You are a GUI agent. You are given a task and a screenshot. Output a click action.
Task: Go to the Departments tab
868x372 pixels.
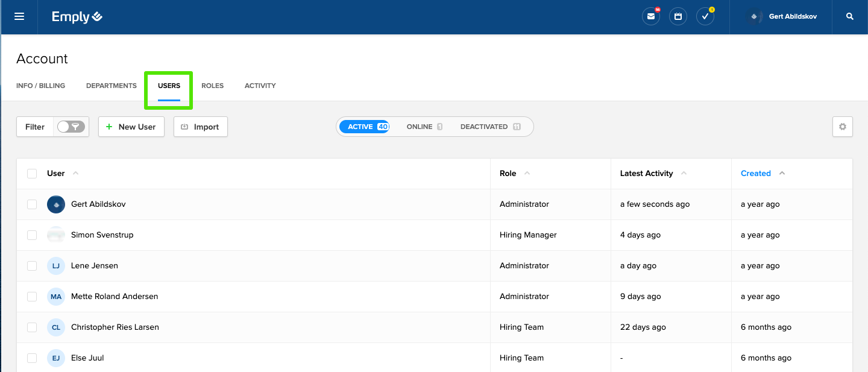[x=112, y=86]
